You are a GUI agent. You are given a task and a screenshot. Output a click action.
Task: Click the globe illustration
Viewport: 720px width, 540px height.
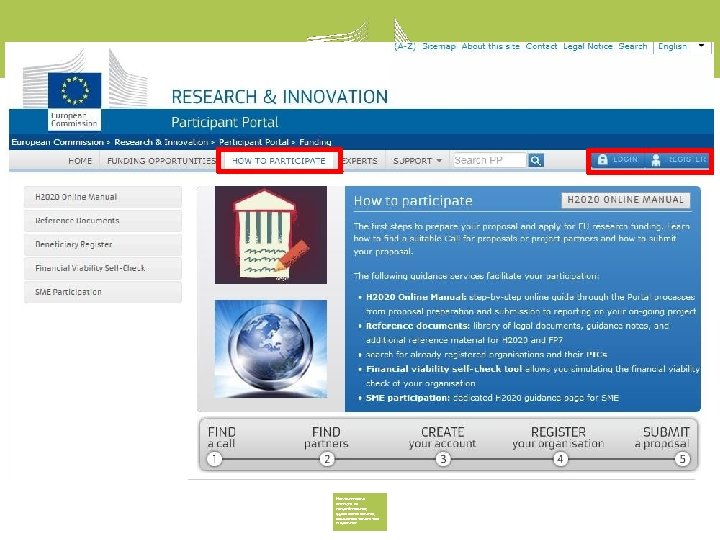[271, 349]
